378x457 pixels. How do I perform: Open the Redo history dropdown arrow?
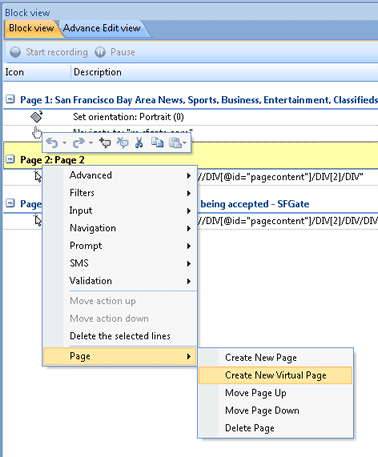point(91,143)
